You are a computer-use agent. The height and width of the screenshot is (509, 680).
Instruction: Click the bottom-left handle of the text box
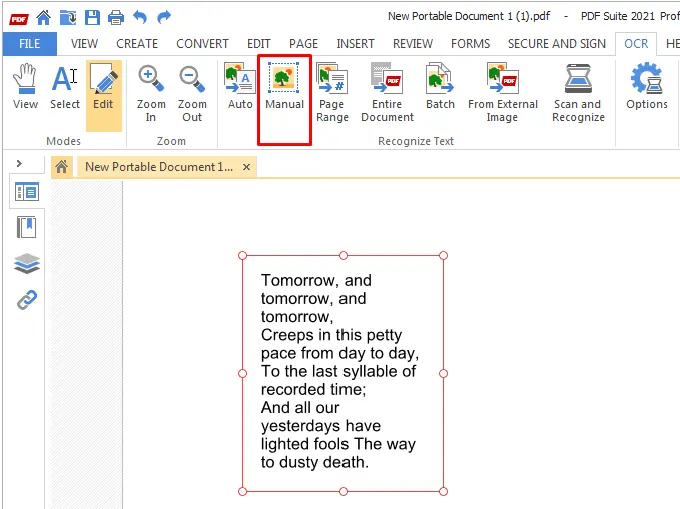pyautogui.click(x=242, y=491)
